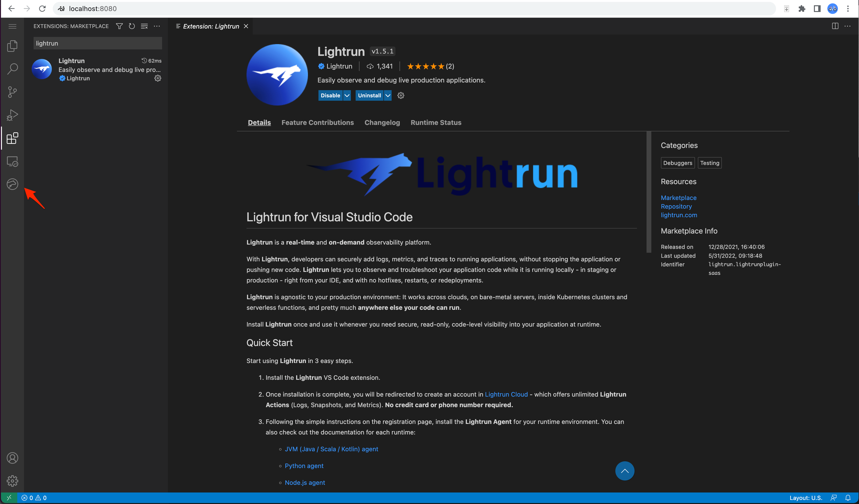
Task: Open the Source Control view
Action: point(12,92)
